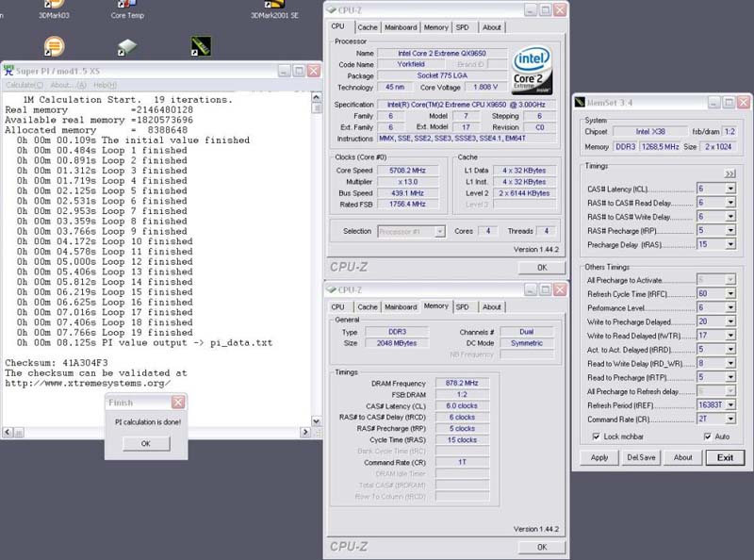
Task: Click Apply button in MemSet
Action: pyautogui.click(x=599, y=457)
